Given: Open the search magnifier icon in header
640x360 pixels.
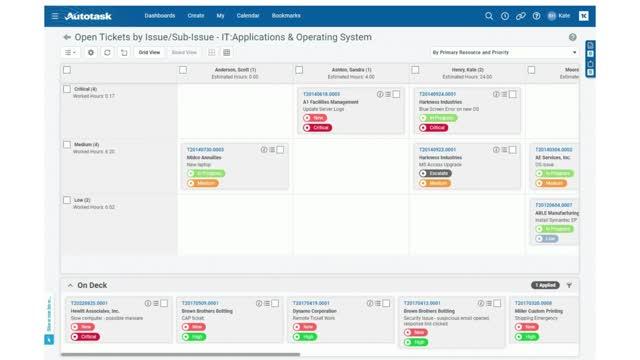Looking at the screenshot, I should [489, 16].
